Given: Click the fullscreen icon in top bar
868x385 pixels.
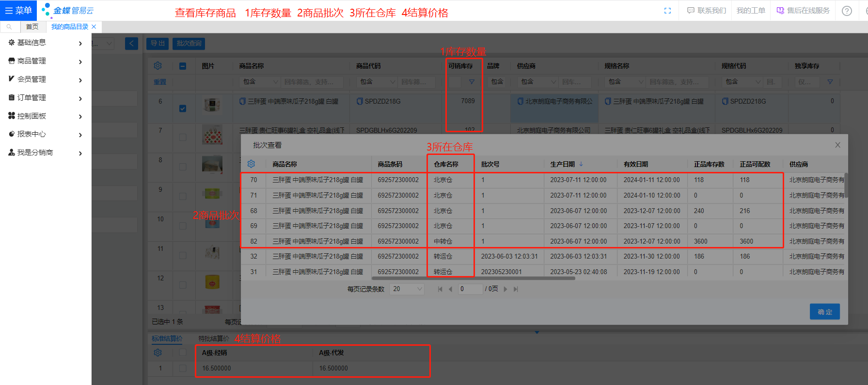Looking at the screenshot, I should 667,11.
